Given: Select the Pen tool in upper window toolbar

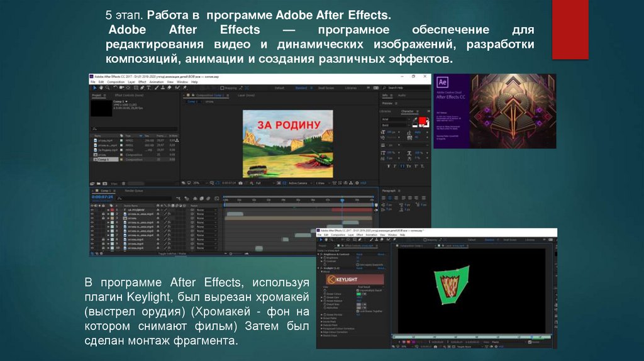Looking at the screenshot, I should point(142,88).
